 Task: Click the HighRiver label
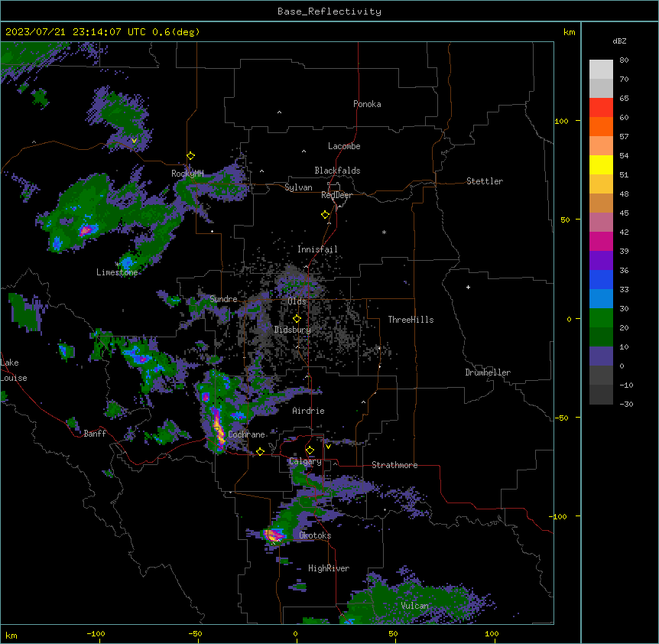(329, 568)
